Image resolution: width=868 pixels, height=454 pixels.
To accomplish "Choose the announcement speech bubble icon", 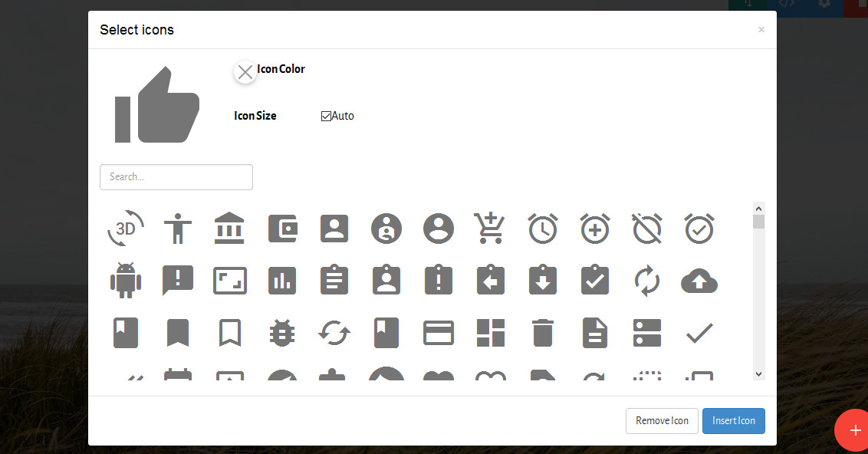I will tap(178, 281).
